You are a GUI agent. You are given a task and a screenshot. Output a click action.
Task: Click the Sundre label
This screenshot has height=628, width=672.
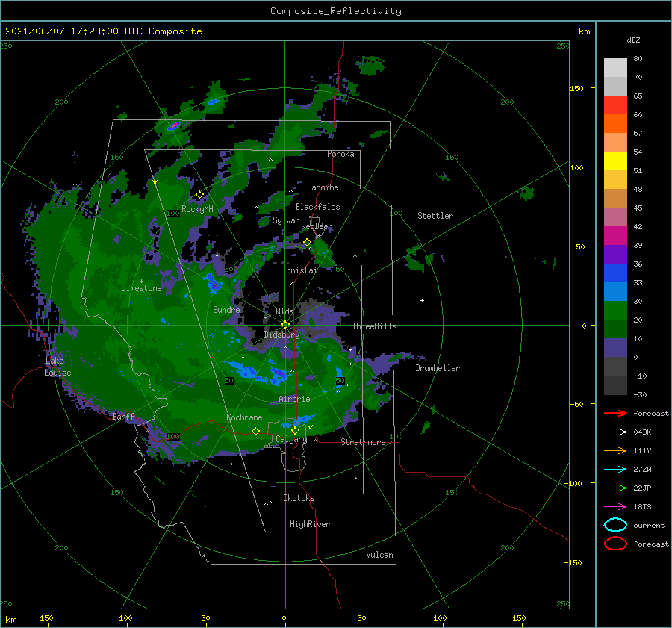pos(226,309)
